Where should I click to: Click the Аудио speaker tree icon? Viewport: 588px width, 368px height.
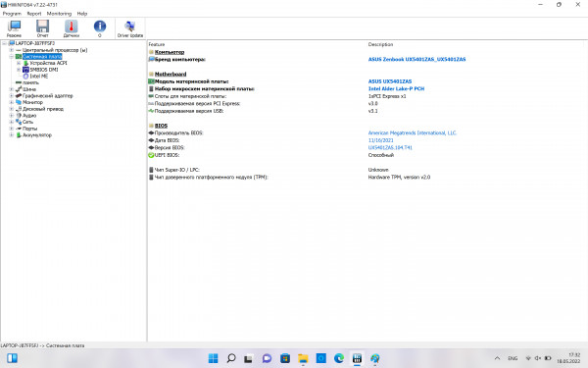click(19, 115)
